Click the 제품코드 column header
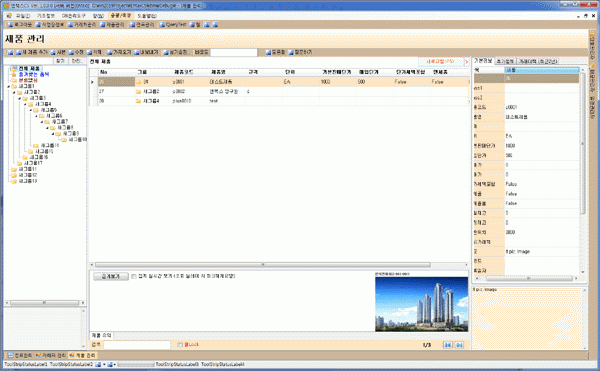 coord(190,72)
